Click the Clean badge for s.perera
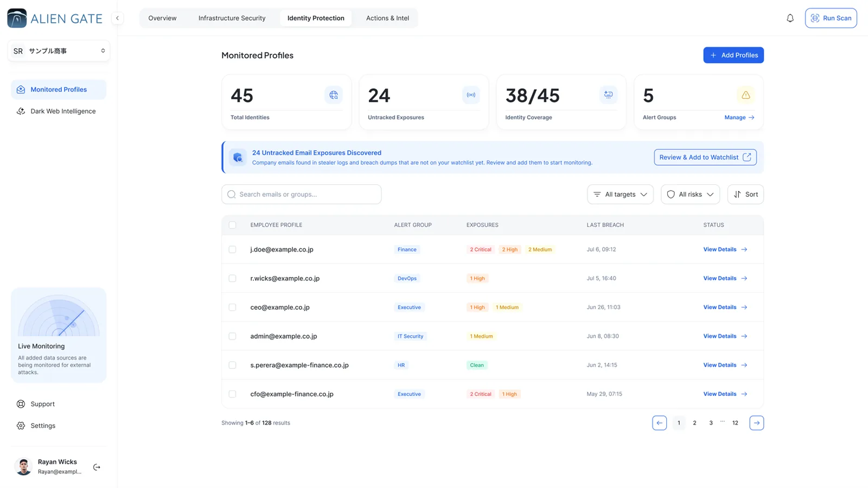Image resolution: width=868 pixels, height=488 pixels. (477, 365)
